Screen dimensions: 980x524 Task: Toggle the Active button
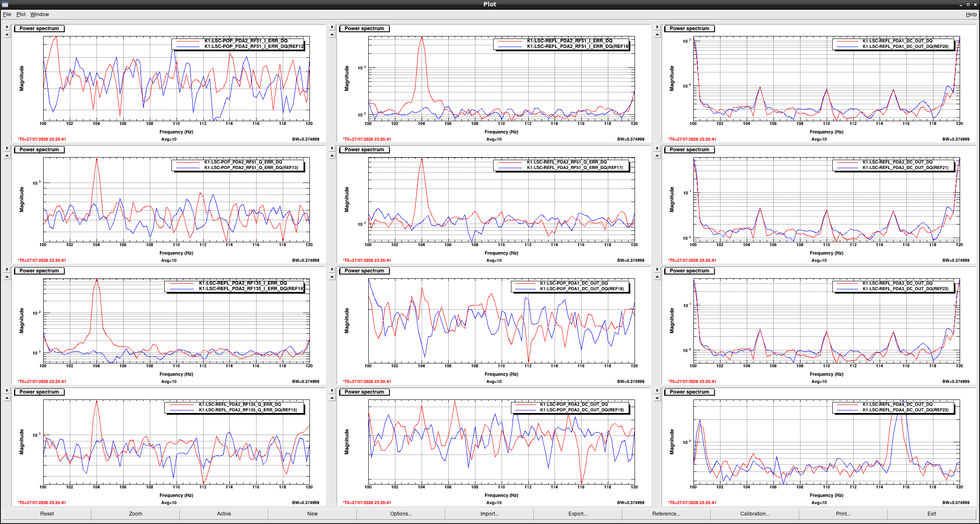(x=224, y=514)
